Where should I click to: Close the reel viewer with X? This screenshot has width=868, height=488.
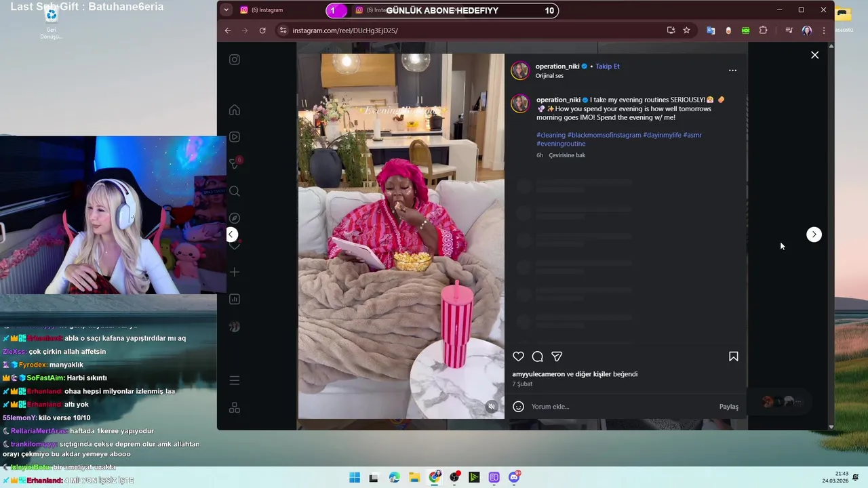click(814, 55)
